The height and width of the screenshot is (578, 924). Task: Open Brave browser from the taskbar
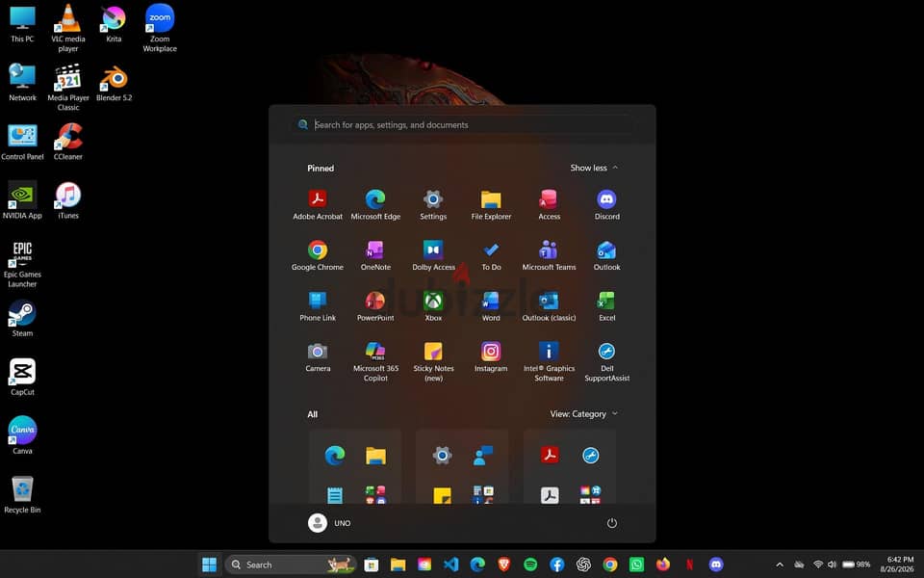point(503,565)
